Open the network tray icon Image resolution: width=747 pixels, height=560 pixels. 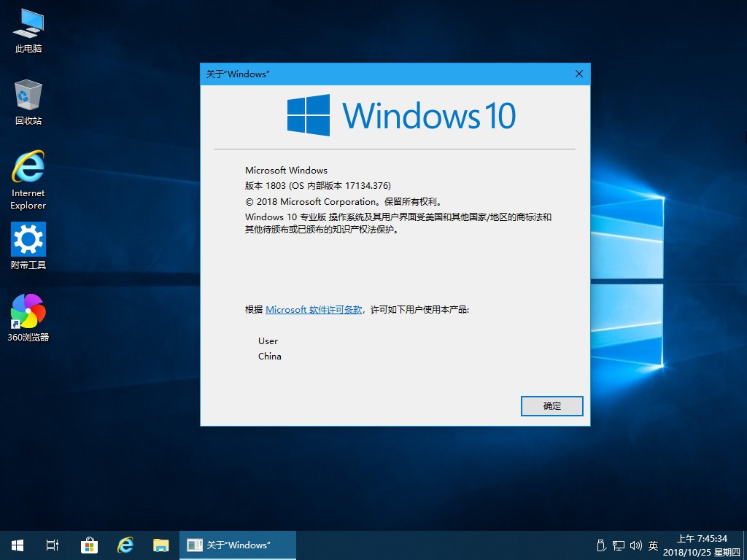(x=619, y=545)
